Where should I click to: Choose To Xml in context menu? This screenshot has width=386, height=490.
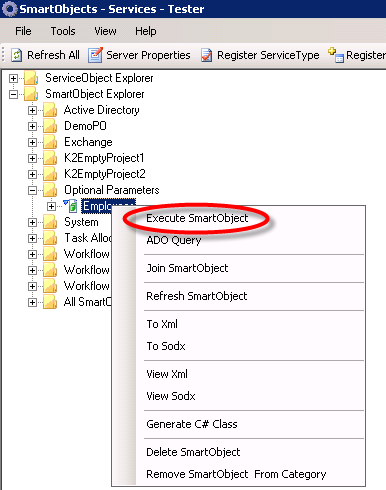(162, 324)
